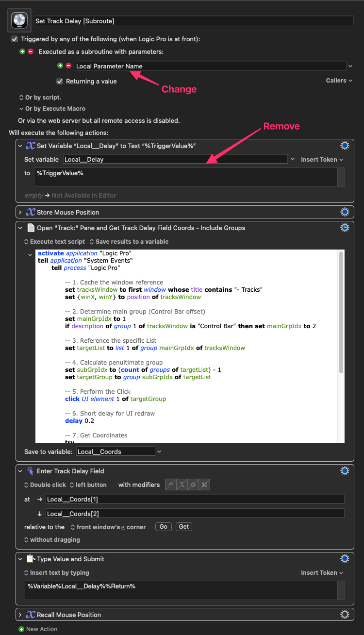This screenshot has width=364, height=635.
Task: Open Insert Token menu in Set Variable
Action: (322, 160)
